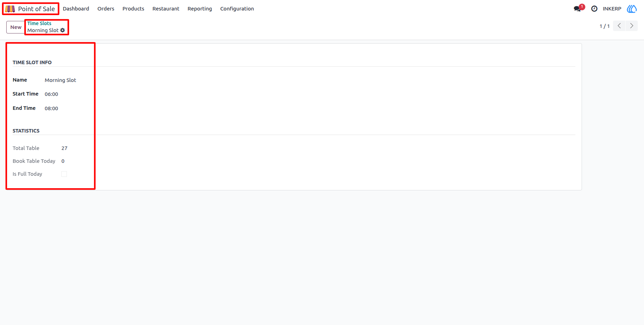Open the Dashboard menu
Viewport: 644px width, 325px height.
76,9
